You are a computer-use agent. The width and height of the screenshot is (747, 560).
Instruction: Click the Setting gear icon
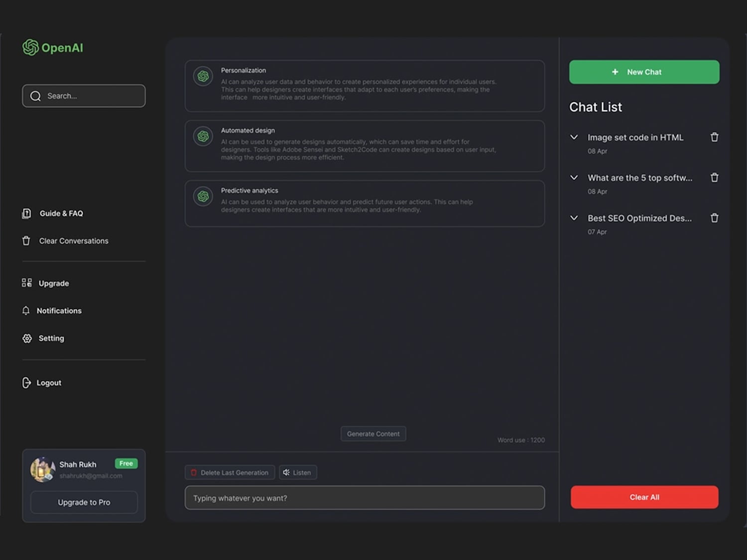[x=27, y=338]
